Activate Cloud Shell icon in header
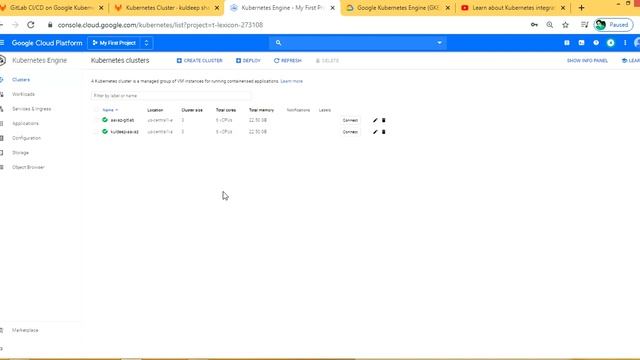The height and width of the screenshot is (360, 640). pyautogui.click(x=581, y=43)
